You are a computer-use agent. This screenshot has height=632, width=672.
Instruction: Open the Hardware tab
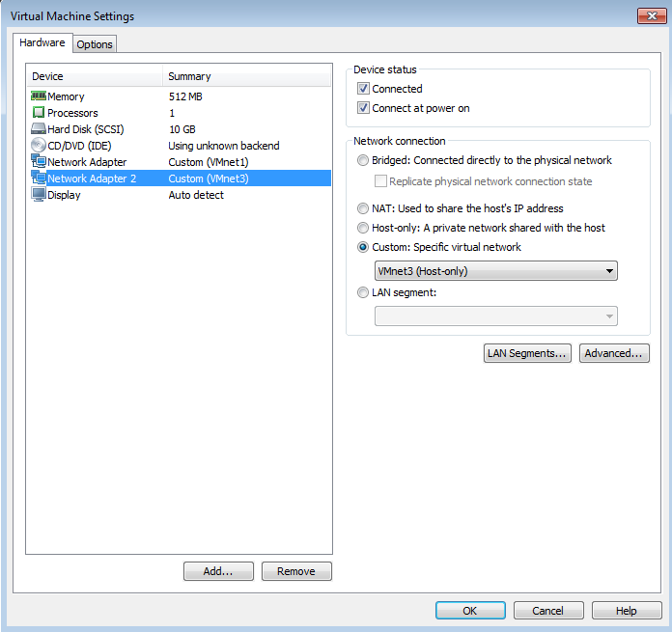click(x=42, y=43)
